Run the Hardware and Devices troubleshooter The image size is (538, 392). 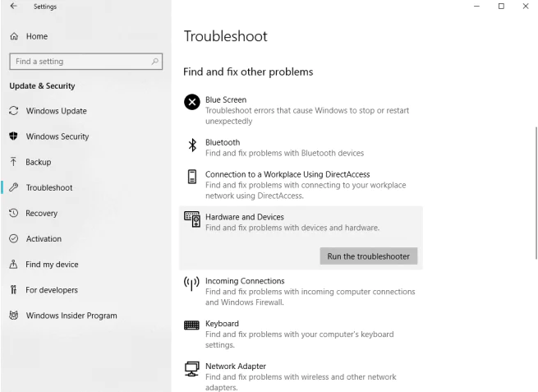pos(368,256)
